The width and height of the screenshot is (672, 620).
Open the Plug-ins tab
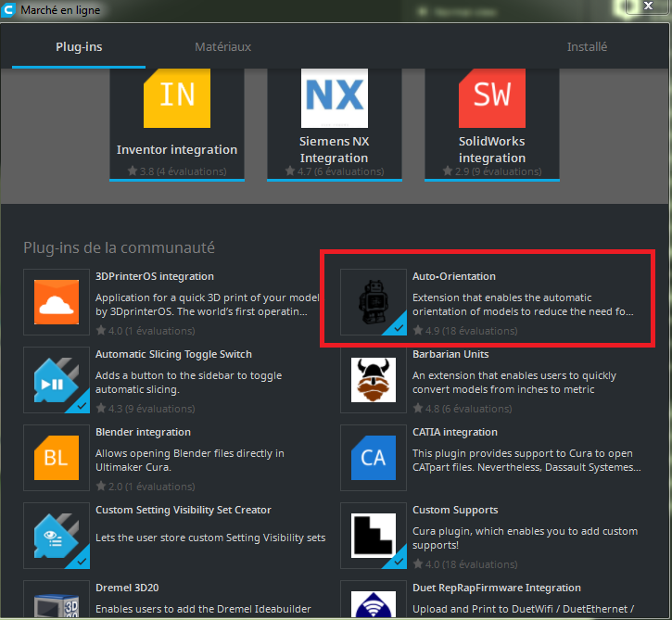(79, 46)
